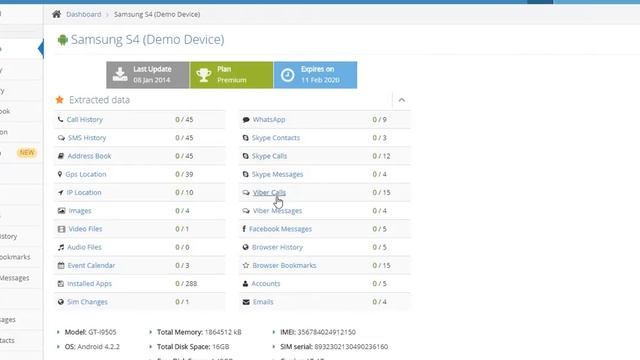Screen dimensions: 640x360
Task: Click the music note icon beside Audio Files
Action: 61,247
